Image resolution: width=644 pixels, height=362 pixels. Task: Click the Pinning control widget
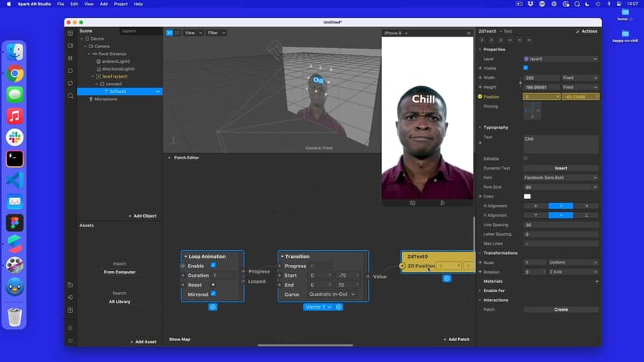click(x=532, y=111)
